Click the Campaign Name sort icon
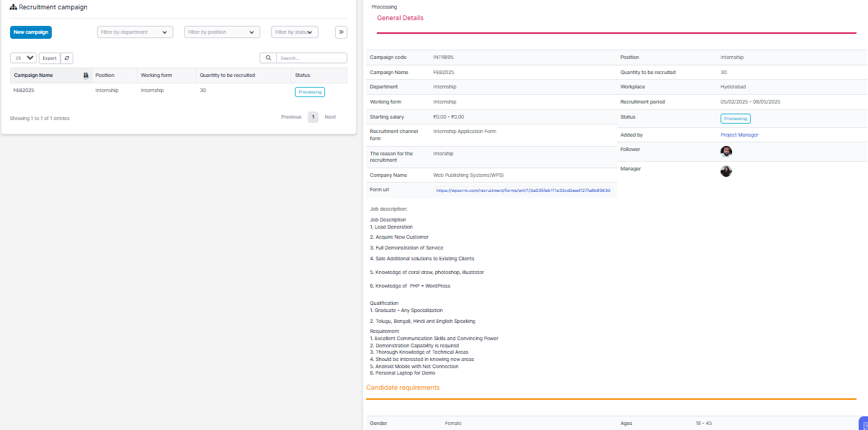This screenshot has width=868, height=430. click(86, 76)
